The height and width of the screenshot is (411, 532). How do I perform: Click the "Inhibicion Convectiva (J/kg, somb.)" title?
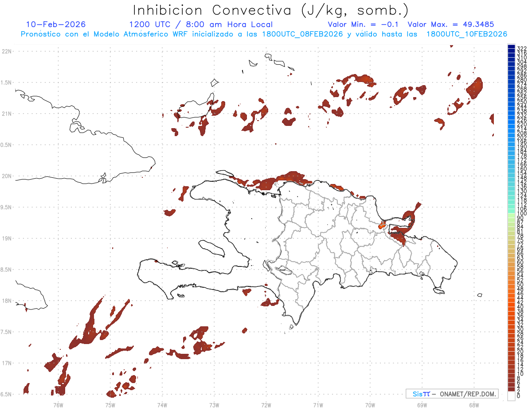point(271,10)
